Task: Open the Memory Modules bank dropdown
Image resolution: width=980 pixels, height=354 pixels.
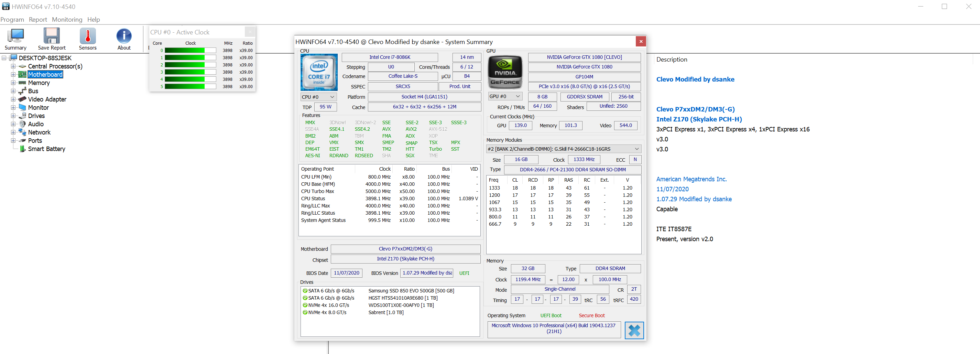Action: [564, 149]
